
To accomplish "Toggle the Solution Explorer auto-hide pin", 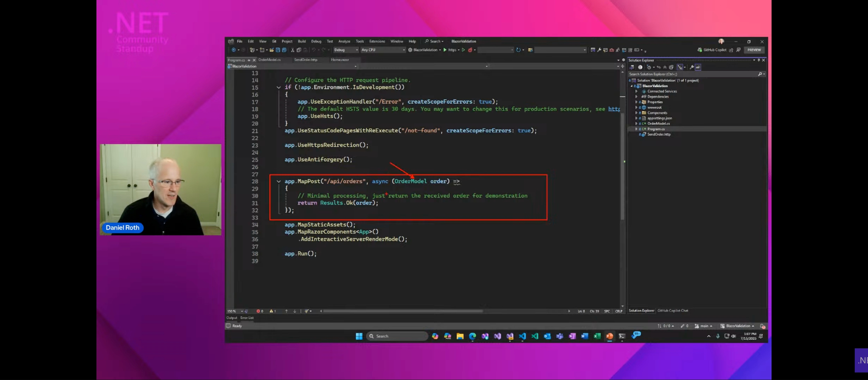I will pyautogui.click(x=759, y=60).
